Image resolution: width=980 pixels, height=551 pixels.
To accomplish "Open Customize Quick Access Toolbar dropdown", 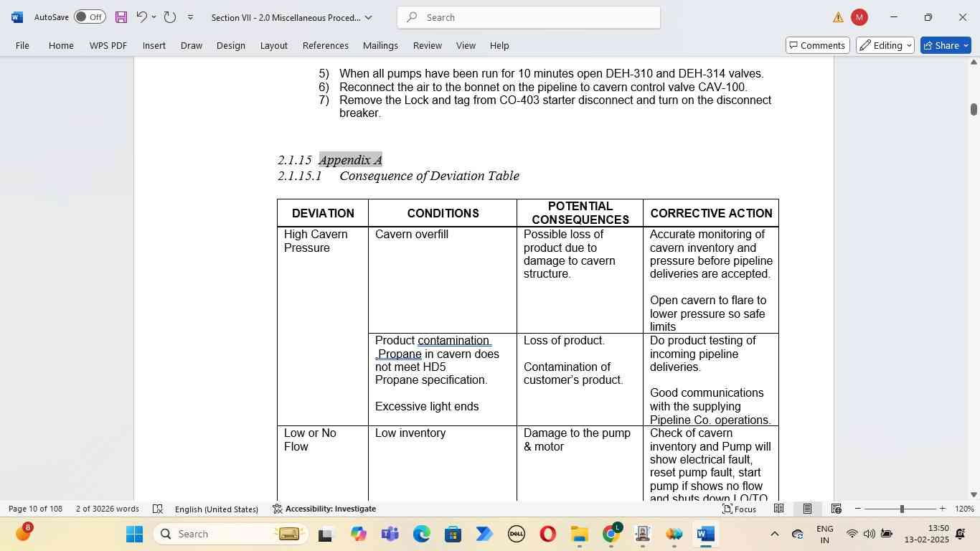I will point(190,17).
